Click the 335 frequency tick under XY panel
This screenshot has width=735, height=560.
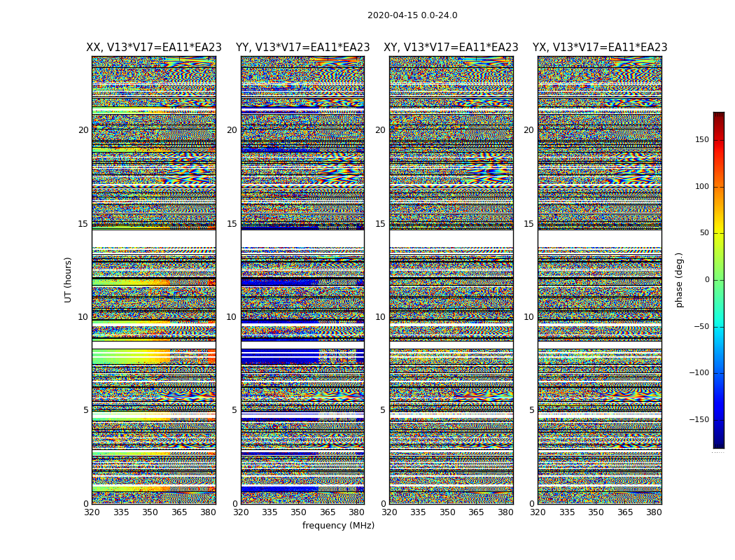pyautogui.click(x=418, y=512)
